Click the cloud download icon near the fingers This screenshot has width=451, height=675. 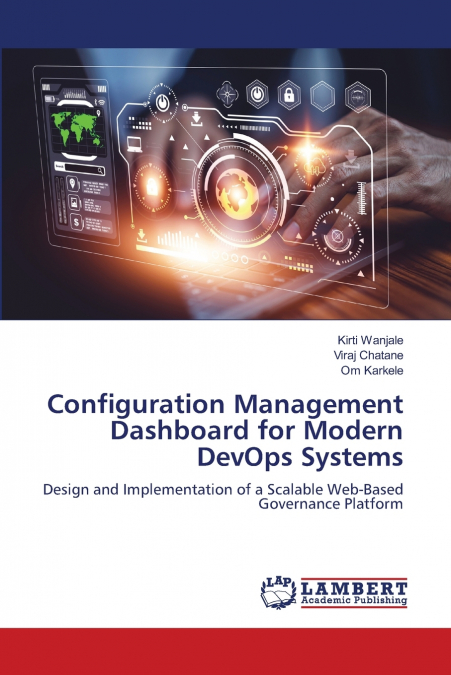[x=313, y=166]
